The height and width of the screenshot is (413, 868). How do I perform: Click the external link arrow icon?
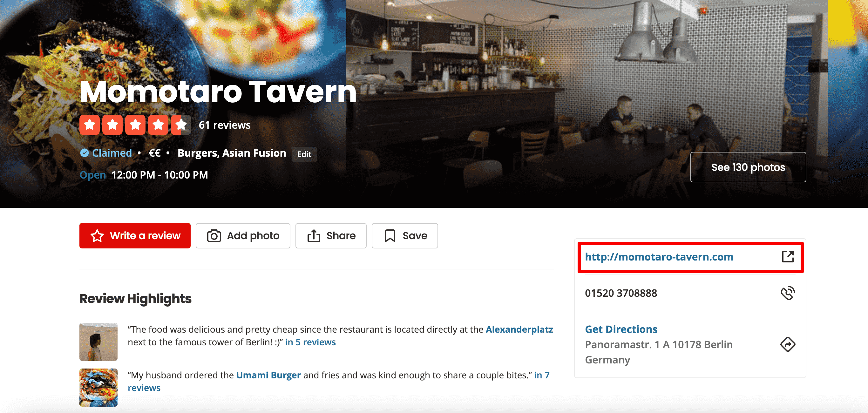point(788,257)
